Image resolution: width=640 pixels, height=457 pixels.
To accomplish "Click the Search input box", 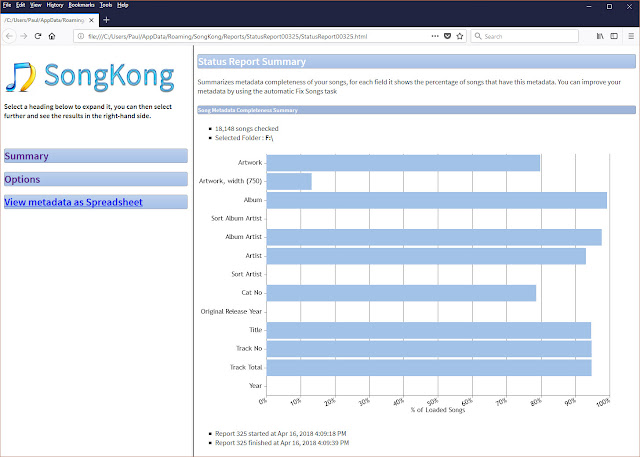I will pyautogui.click(x=524, y=36).
